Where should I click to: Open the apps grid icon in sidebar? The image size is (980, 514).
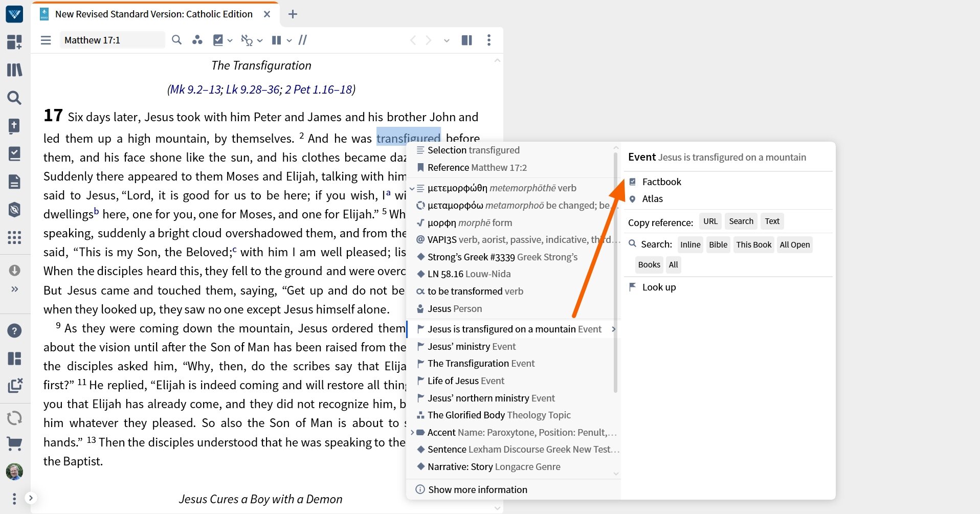pyautogui.click(x=14, y=237)
